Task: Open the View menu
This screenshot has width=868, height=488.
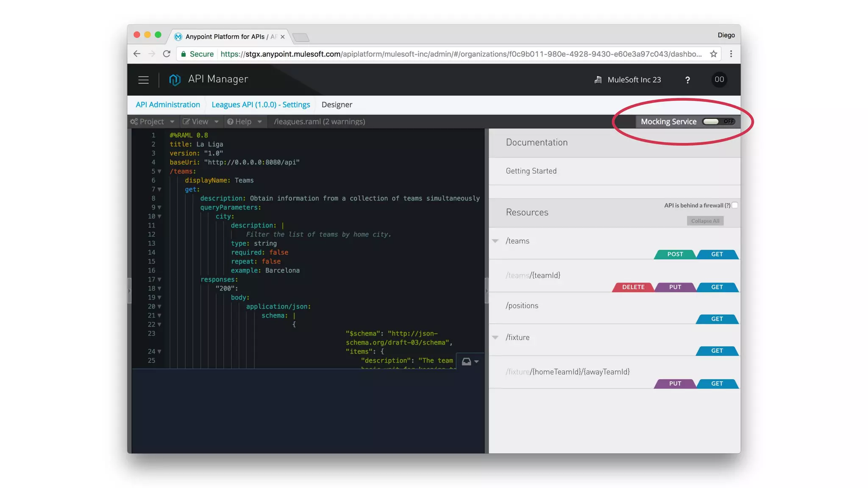Action: (x=200, y=122)
